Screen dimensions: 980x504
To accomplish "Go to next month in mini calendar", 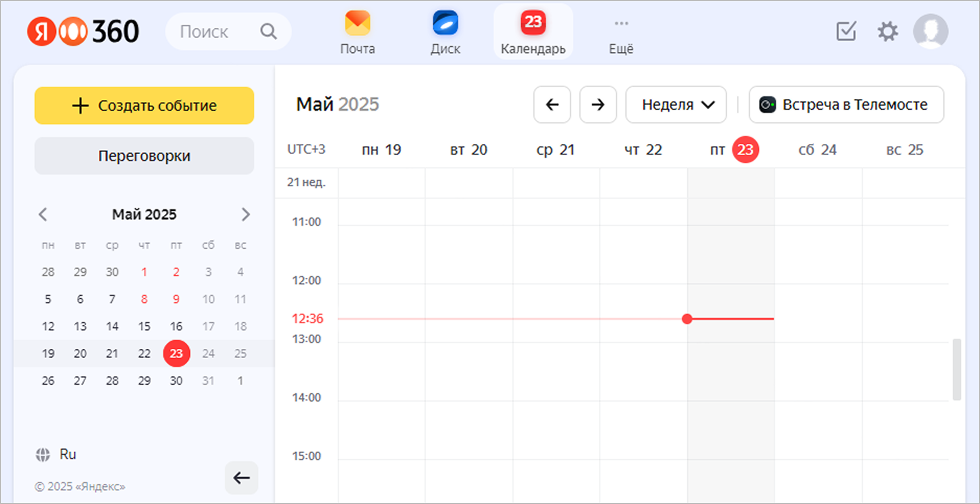I will coord(245,214).
